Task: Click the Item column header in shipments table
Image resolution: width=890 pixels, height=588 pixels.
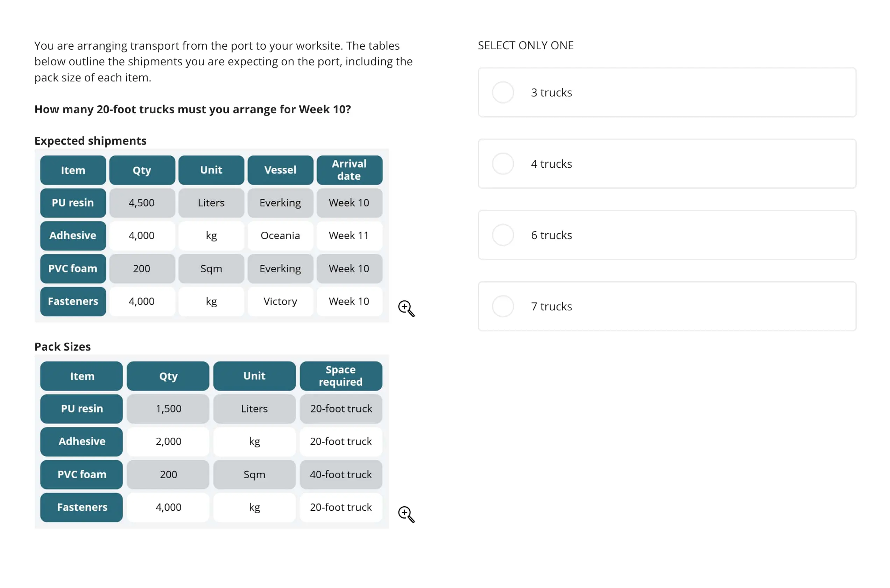Action: (x=72, y=170)
